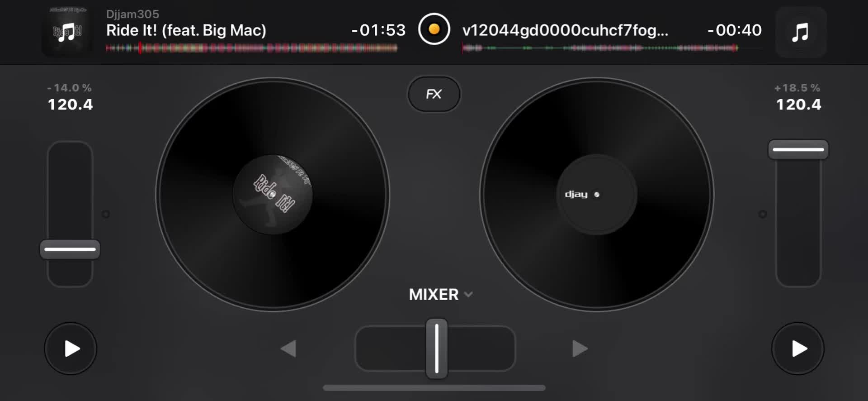Image resolution: width=868 pixels, height=401 pixels.
Task: Nudge crossfader to the right deck arrow
Action: (580, 348)
